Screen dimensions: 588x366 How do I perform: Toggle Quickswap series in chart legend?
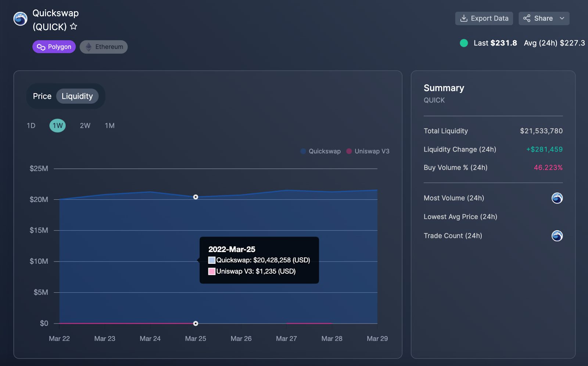pos(320,151)
